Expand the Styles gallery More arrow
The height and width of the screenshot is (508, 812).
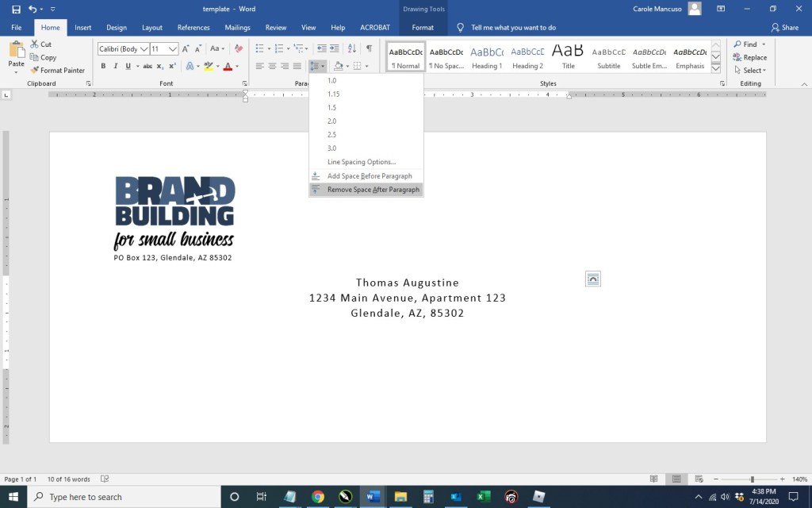715,67
